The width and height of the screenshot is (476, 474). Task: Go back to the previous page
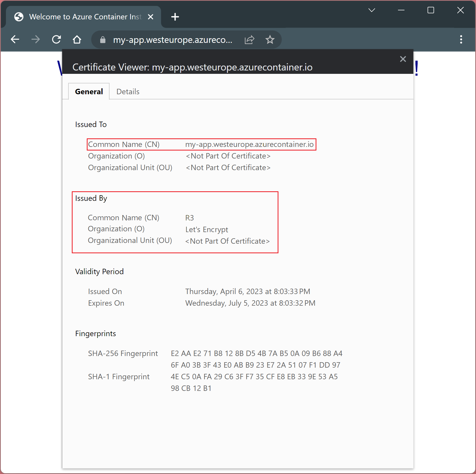click(15, 40)
